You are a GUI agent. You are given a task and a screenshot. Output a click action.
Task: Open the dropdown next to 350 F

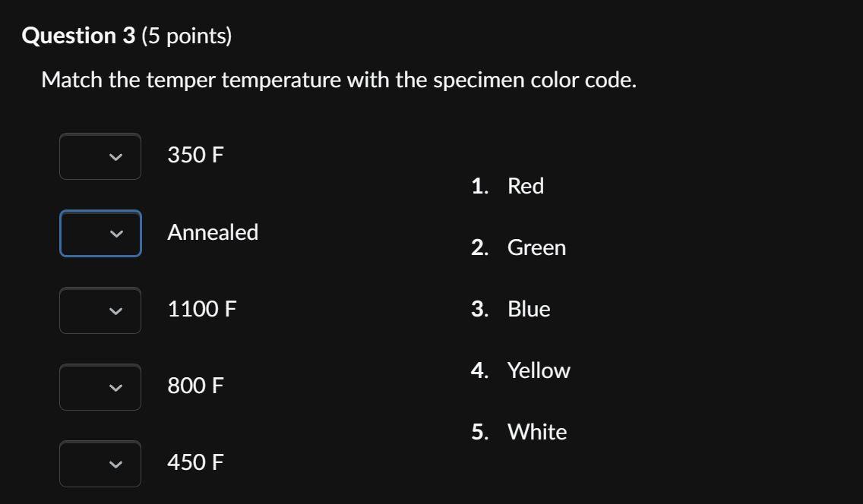pyautogui.click(x=100, y=156)
